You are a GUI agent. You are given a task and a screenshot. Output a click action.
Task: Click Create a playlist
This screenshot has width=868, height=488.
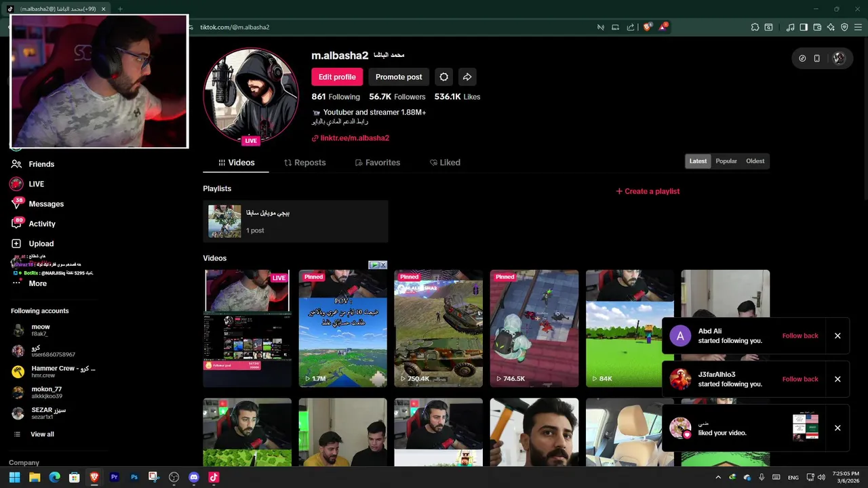click(648, 191)
